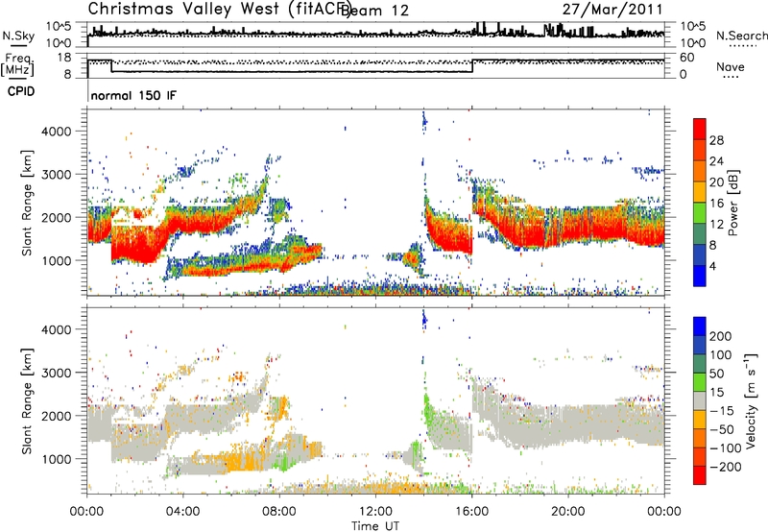The height and width of the screenshot is (532, 768).
Task: Click 'Slant Range [km]' label of the power panel
Action: [27, 203]
